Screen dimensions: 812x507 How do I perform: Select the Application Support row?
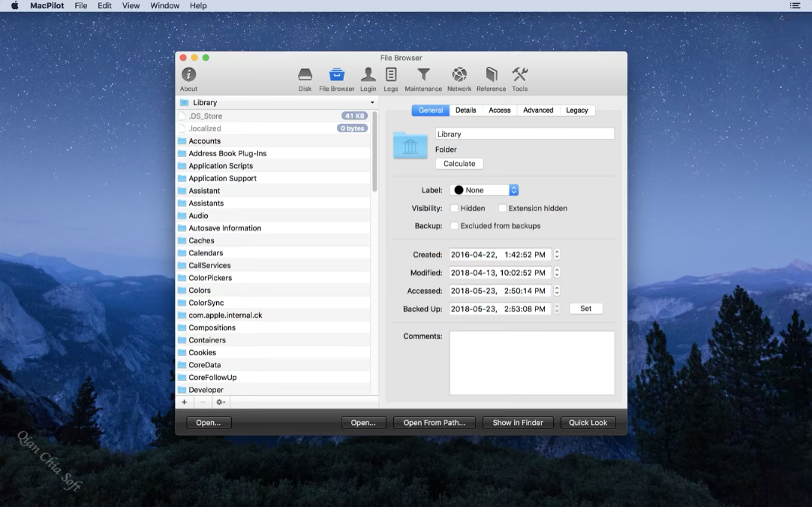(x=273, y=178)
